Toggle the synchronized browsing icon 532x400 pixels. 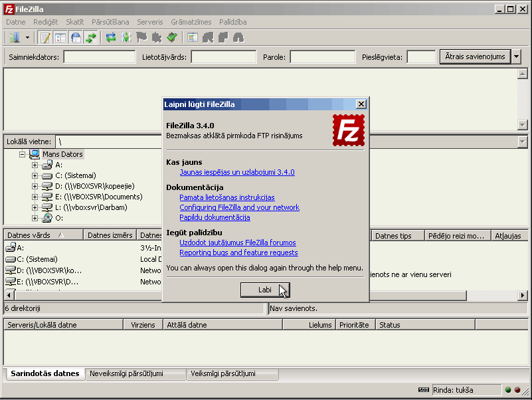[x=223, y=37]
